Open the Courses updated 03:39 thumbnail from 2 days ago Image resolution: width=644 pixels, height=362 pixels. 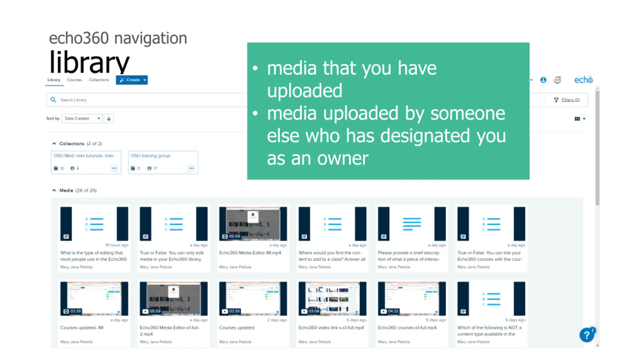point(253,299)
